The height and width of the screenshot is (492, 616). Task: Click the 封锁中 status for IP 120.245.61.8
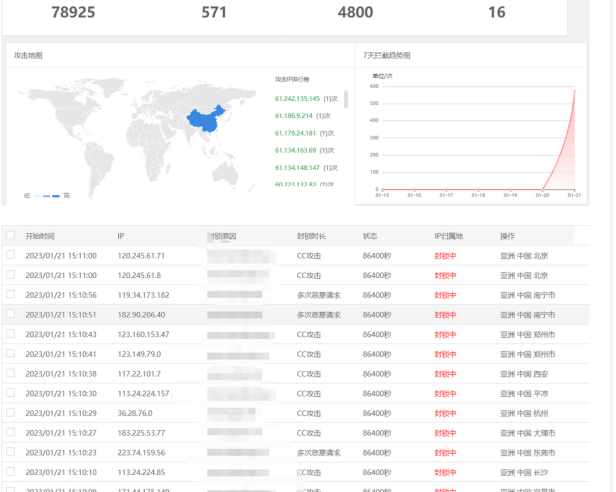[x=445, y=275]
